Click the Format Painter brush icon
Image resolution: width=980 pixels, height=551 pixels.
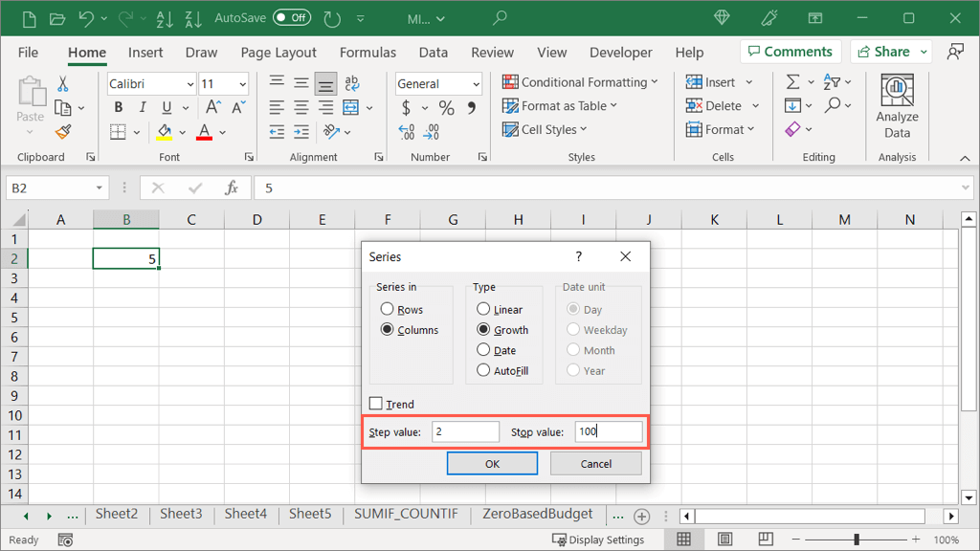tap(63, 132)
